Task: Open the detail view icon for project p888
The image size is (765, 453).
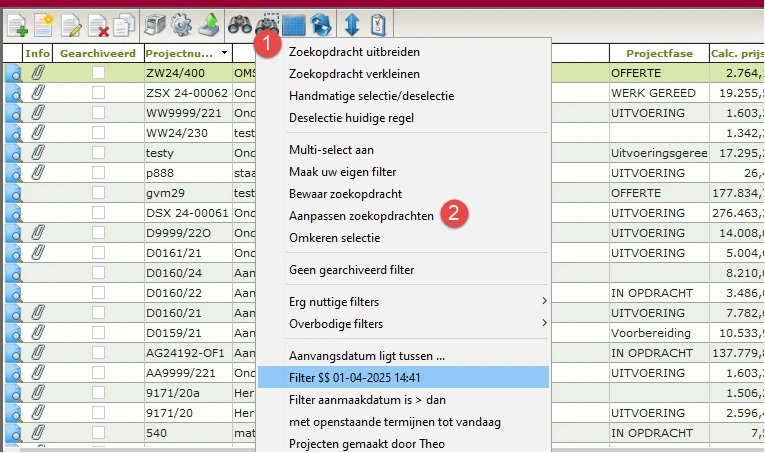Action: point(13,172)
